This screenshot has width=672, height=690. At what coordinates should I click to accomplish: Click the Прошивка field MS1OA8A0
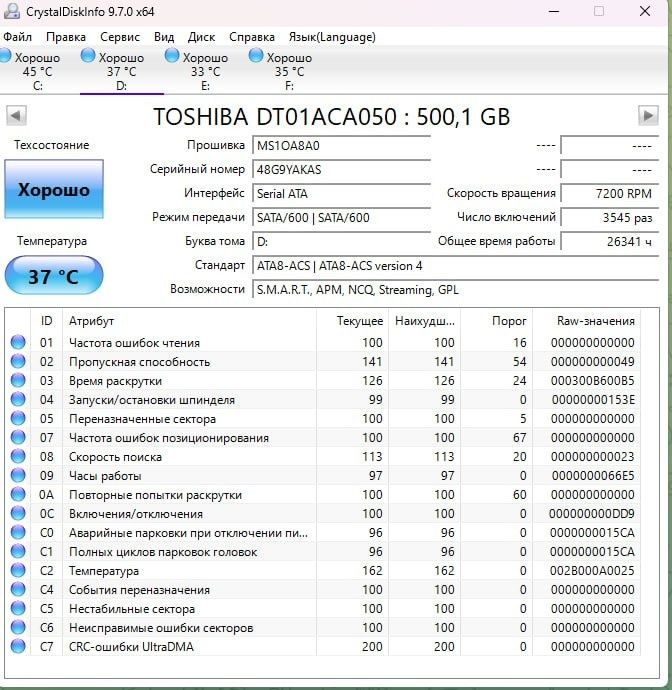[342, 146]
